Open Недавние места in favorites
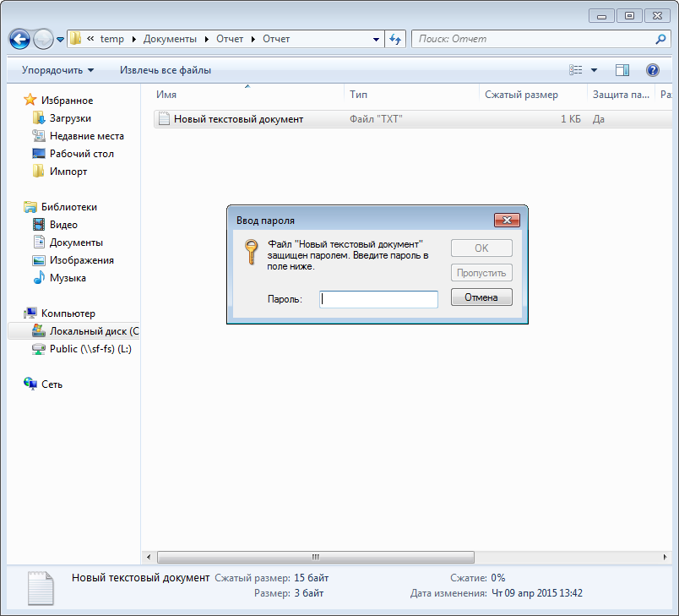The width and height of the screenshot is (679, 616). click(87, 136)
